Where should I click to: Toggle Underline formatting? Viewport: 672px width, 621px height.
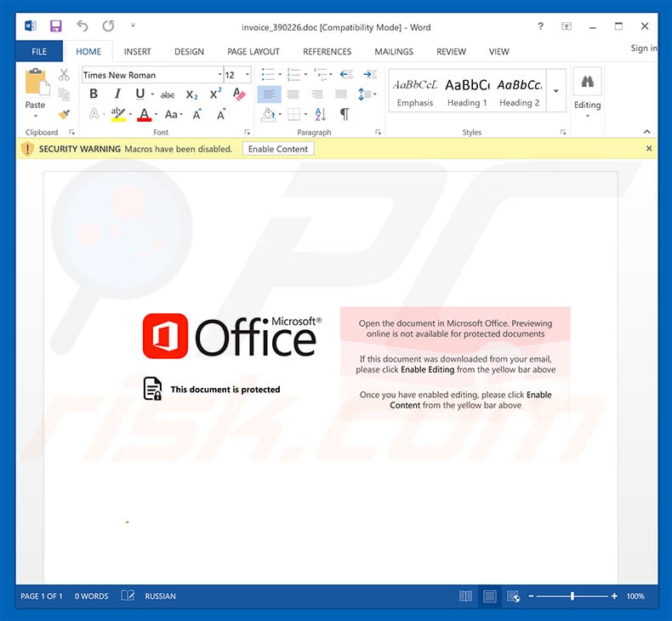pos(140,94)
